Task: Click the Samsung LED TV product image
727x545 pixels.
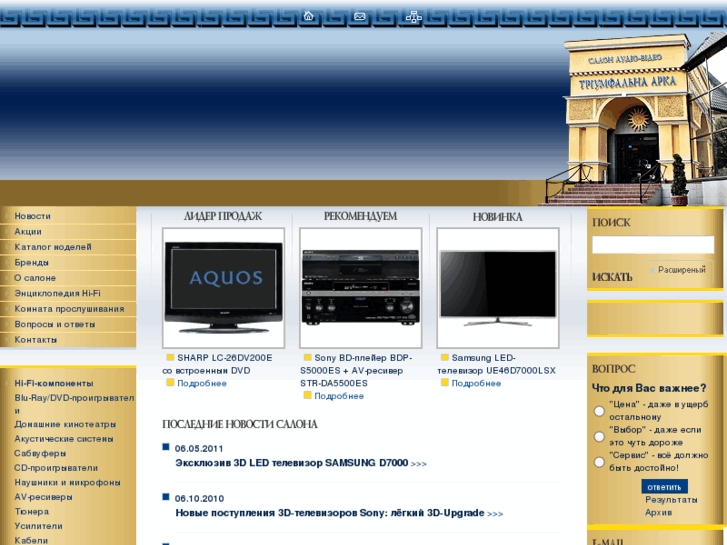Action: pos(498,288)
